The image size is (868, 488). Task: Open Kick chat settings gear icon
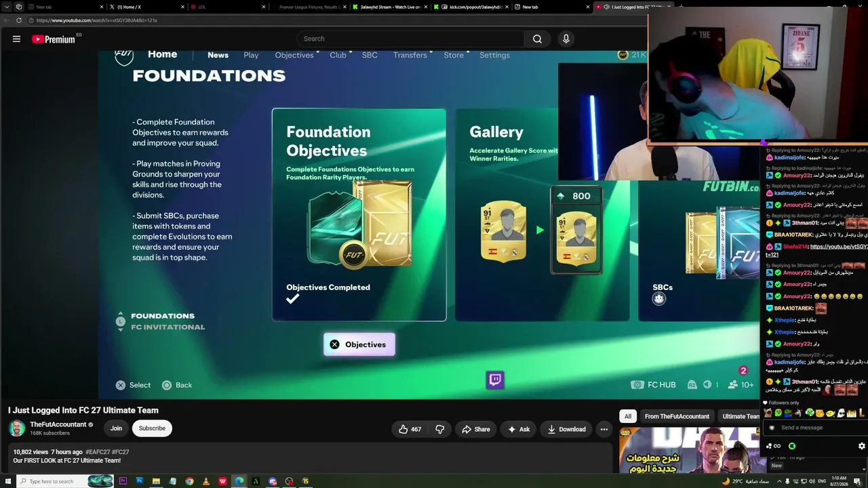(862, 446)
